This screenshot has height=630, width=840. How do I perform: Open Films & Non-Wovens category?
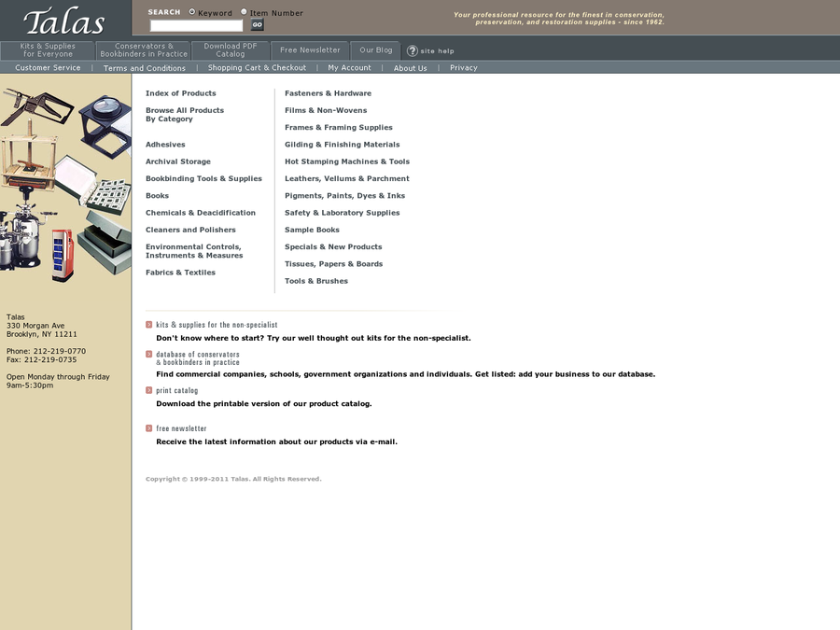326,110
